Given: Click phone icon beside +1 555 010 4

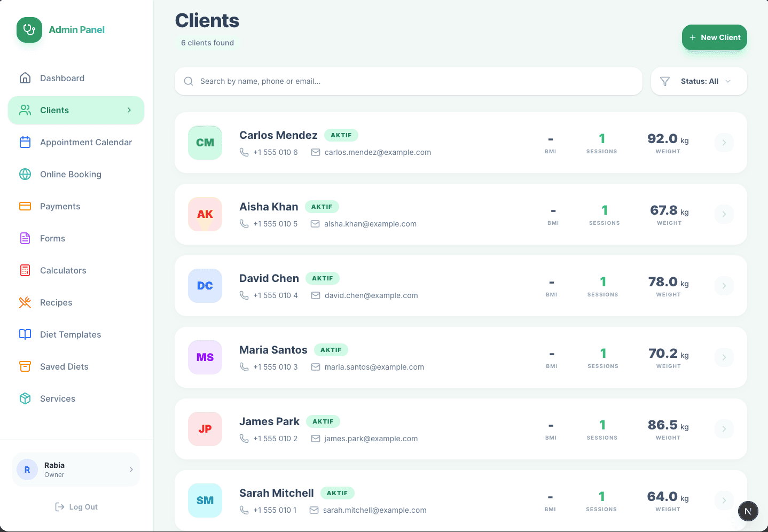Looking at the screenshot, I should tap(244, 295).
